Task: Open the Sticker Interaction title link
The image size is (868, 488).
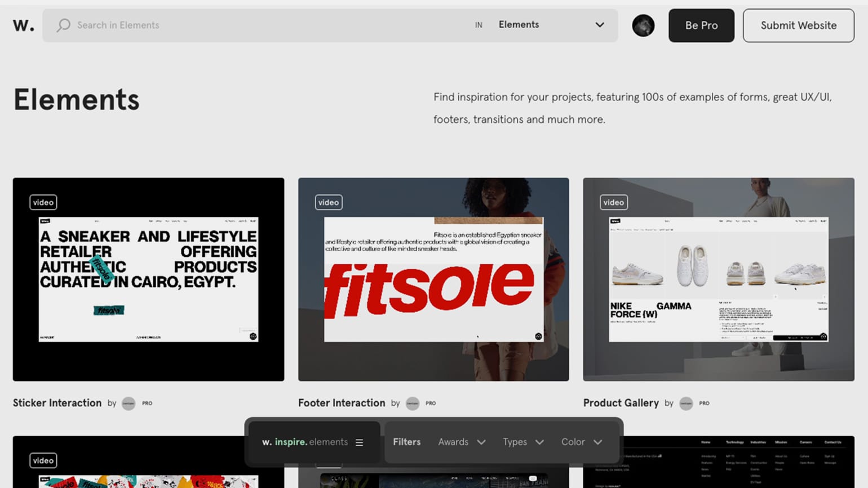Action: click(x=57, y=403)
